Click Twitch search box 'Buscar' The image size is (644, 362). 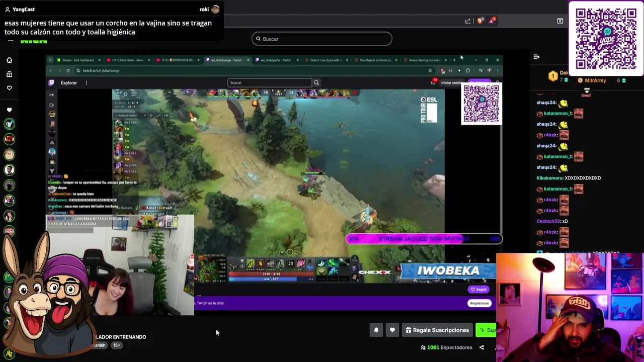pos(269,82)
